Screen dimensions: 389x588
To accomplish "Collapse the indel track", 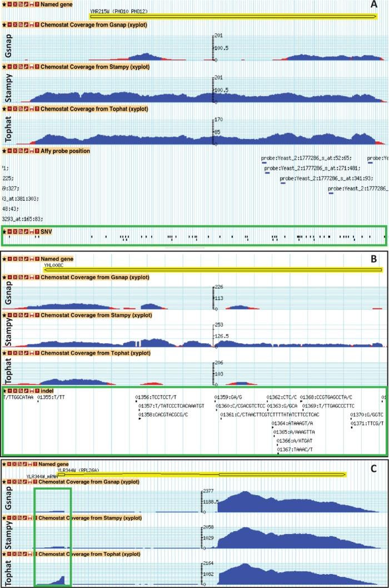I will coord(11,391).
